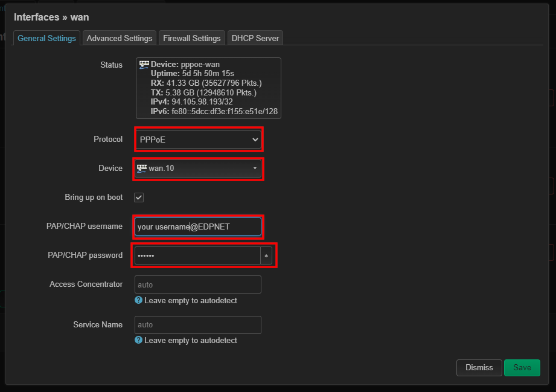Dismiss the interface dialog

point(479,367)
